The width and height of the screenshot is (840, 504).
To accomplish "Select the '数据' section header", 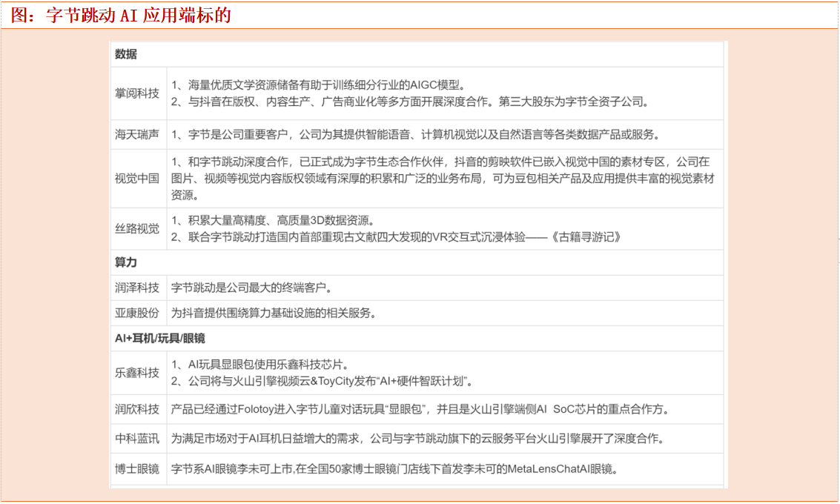I will click(x=126, y=54).
